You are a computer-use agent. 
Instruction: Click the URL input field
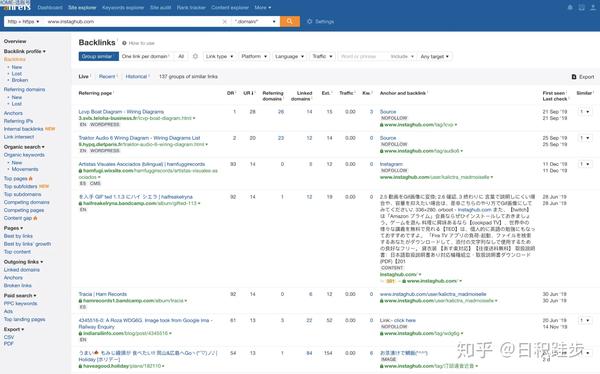(x=132, y=22)
